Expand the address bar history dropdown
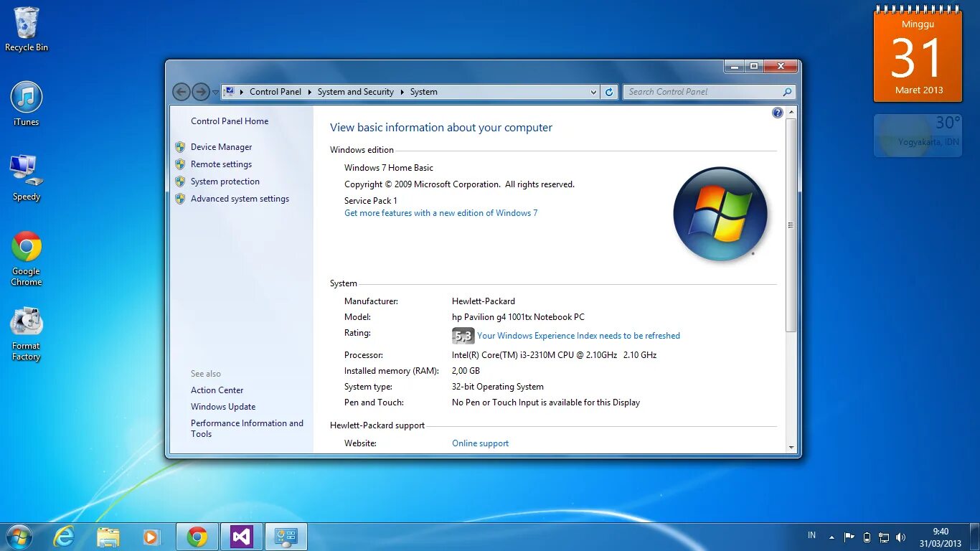Image resolution: width=980 pixels, height=551 pixels. click(593, 92)
